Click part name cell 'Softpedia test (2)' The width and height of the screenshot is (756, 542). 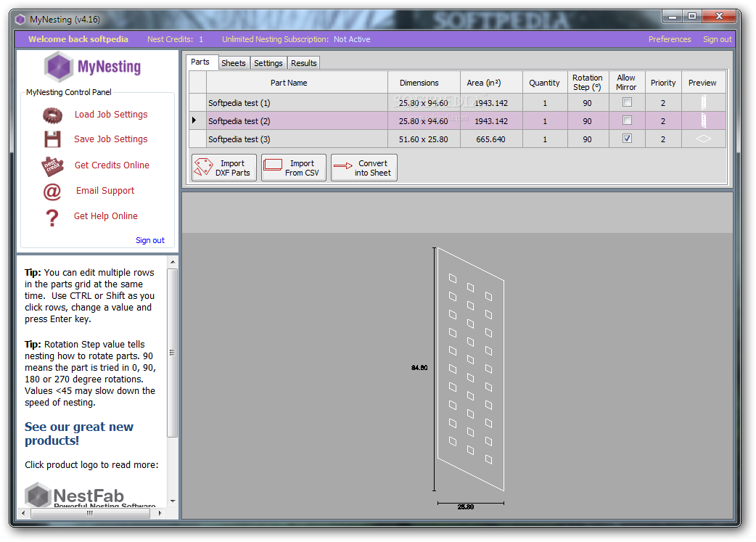(297, 121)
